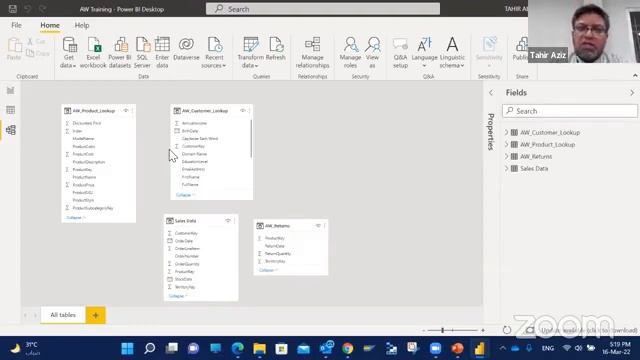
Task: Refresh the data queries
Action: tap(276, 49)
